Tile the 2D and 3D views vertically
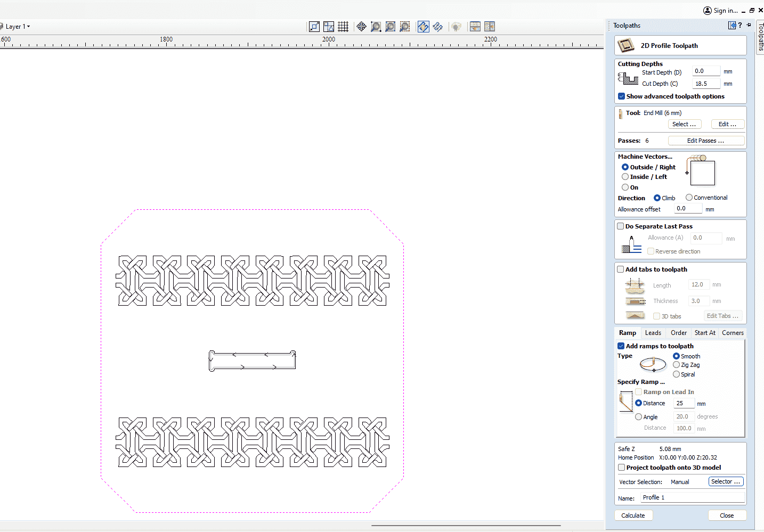The width and height of the screenshot is (764, 532). tap(490, 27)
